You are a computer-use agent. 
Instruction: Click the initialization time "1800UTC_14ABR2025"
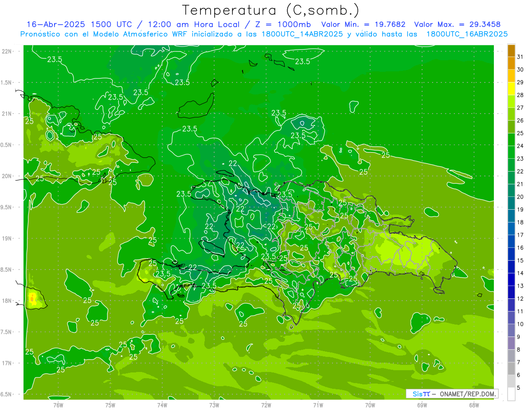301,34
